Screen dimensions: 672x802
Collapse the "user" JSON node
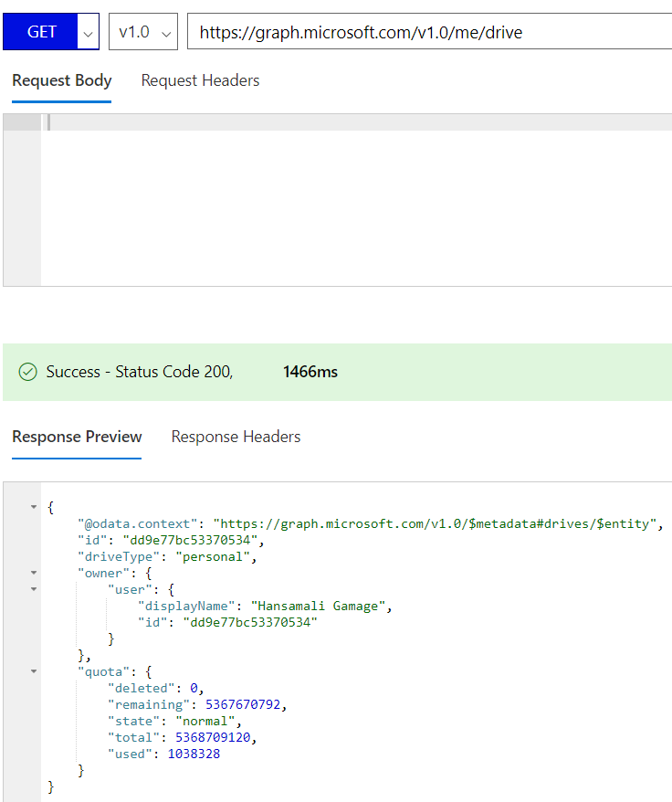34,589
